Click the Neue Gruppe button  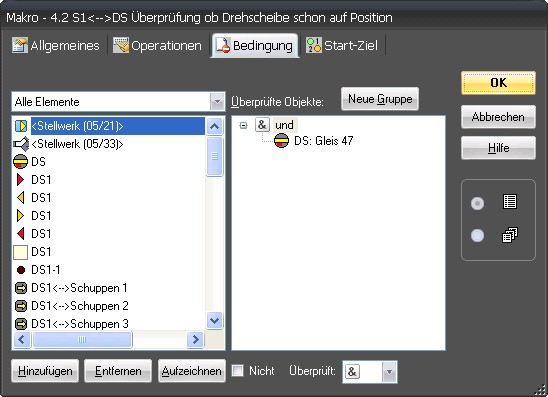click(380, 99)
